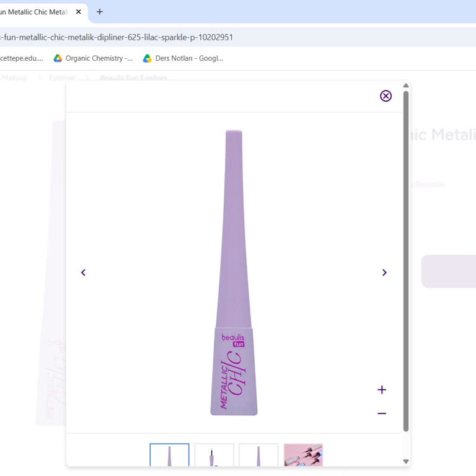
Task: Open the Organic Chemistry bookmark
Action: (x=93, y=58)
